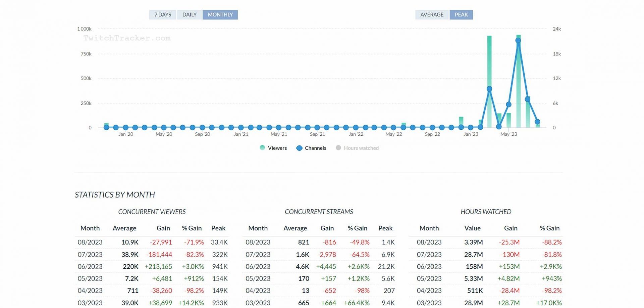Click the last Channels data point on the line
The height and width of the screenshot is (308, 644).
(537, 122)
